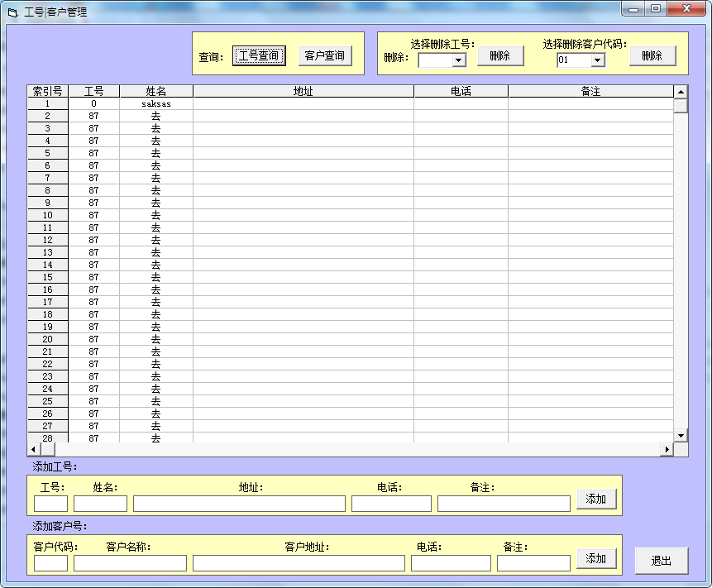This screenshot has height=588, width=712.
Task: Focus the 客户名称 input field
Action: point(131,563)
